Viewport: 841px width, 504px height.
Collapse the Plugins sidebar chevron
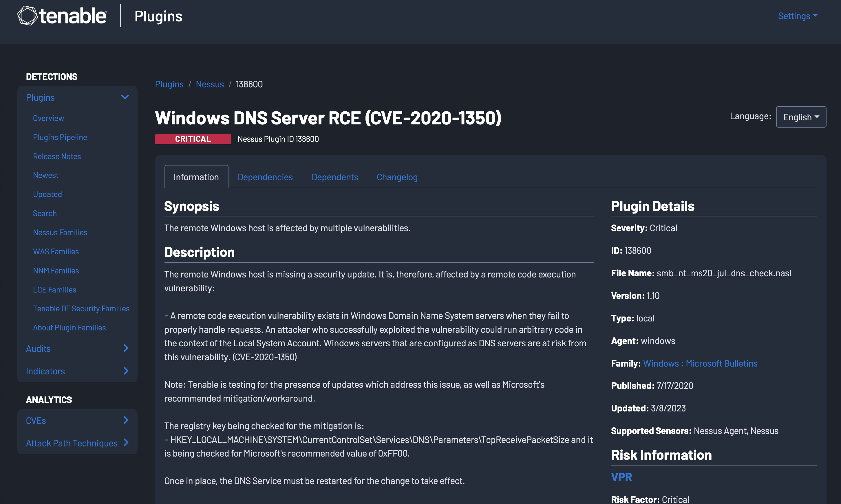(125, 97)
